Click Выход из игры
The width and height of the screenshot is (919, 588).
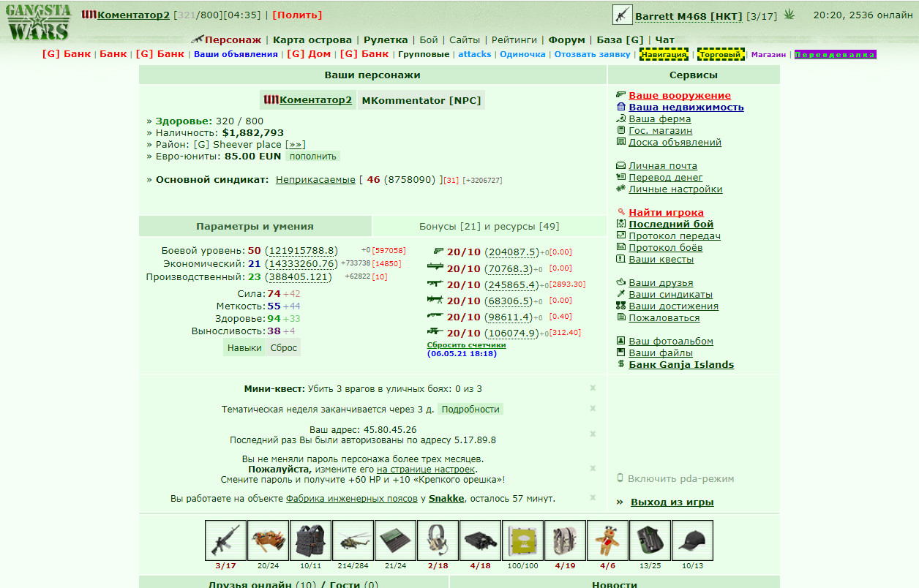[x=672, y=502]
